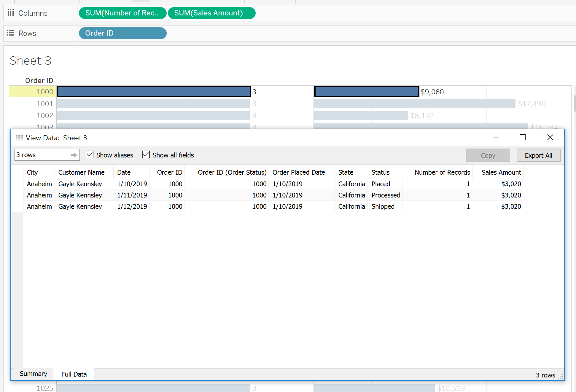Select the 1001 Order ID row label
Image resolution: width=576 pixels, height=392 pixels.
[44, 103]
